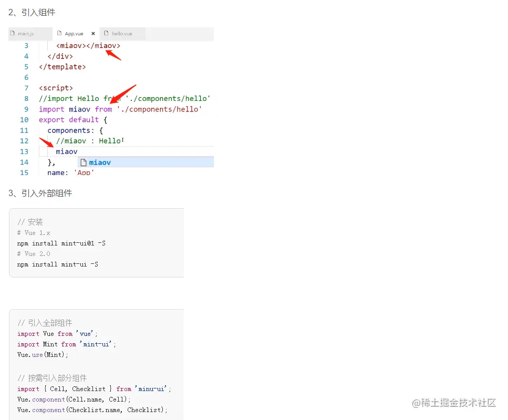Viewport: 508px width, 420px height.
Task: Click the '// 安装' comment
Action: coord(30,222)
